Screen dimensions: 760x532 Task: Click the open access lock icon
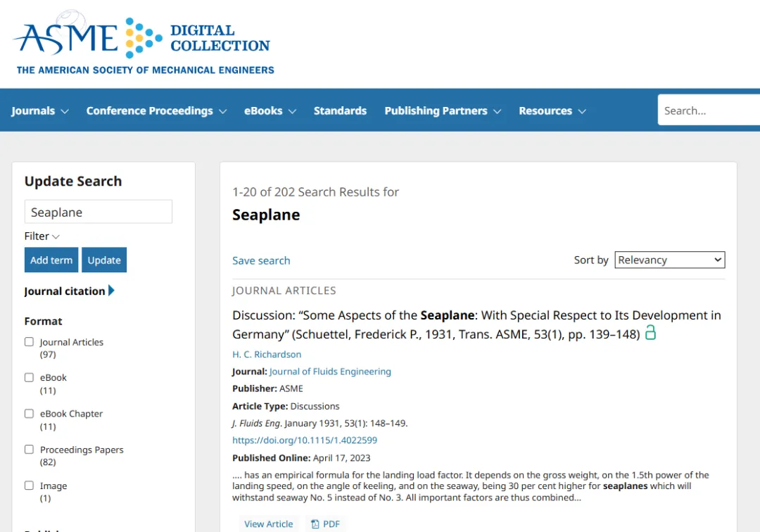click(650, 333)
